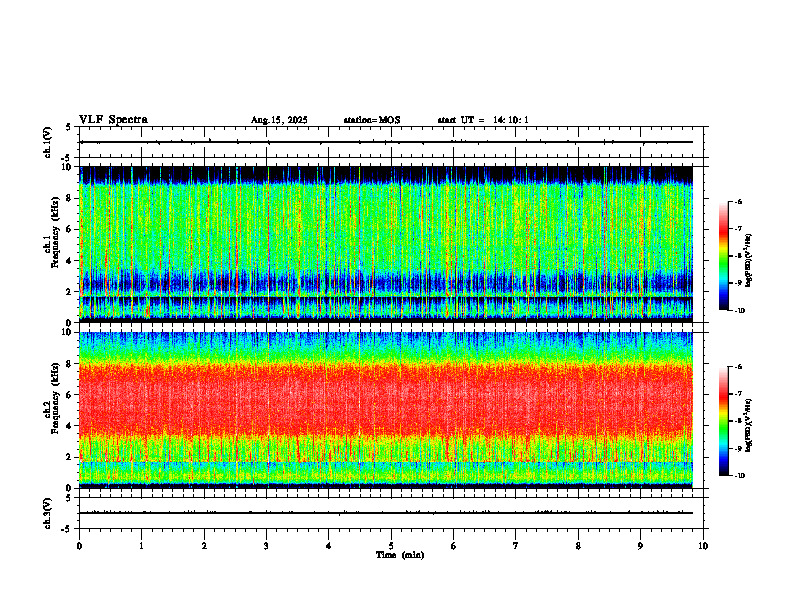Click the "ch.1(V)" waveform axis label
This screenshot has width=792, height=612.
[47, 142]
